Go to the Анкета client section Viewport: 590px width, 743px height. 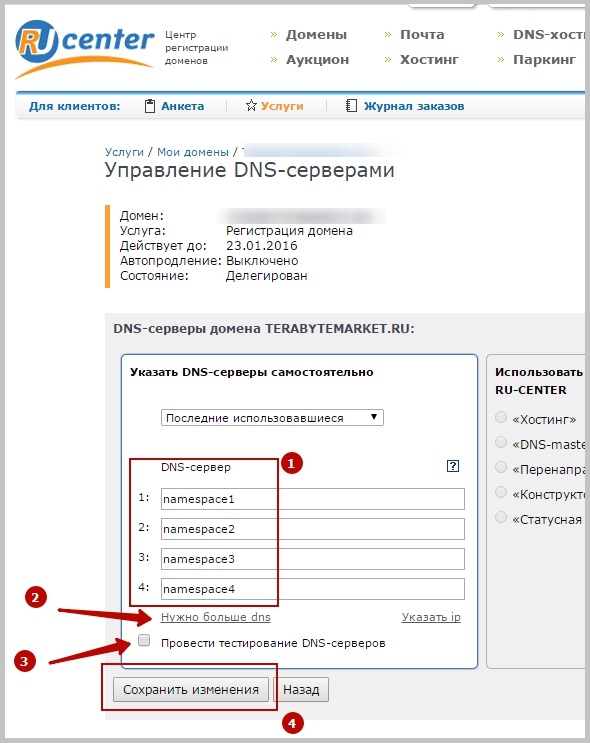coord(182,106)
